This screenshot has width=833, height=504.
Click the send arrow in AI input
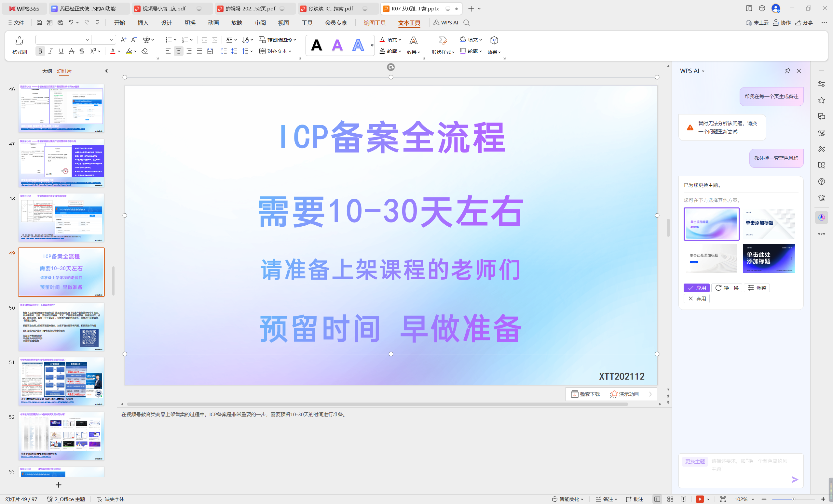point(795,479)
